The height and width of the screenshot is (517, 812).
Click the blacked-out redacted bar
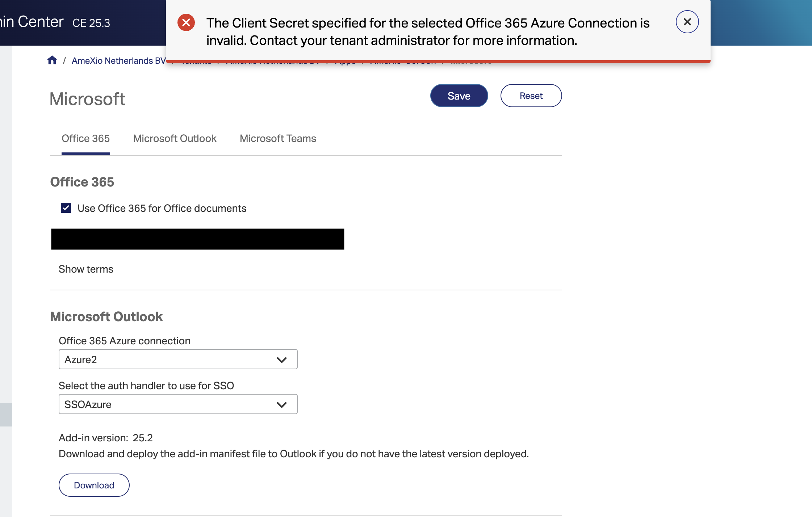(197, 239)
